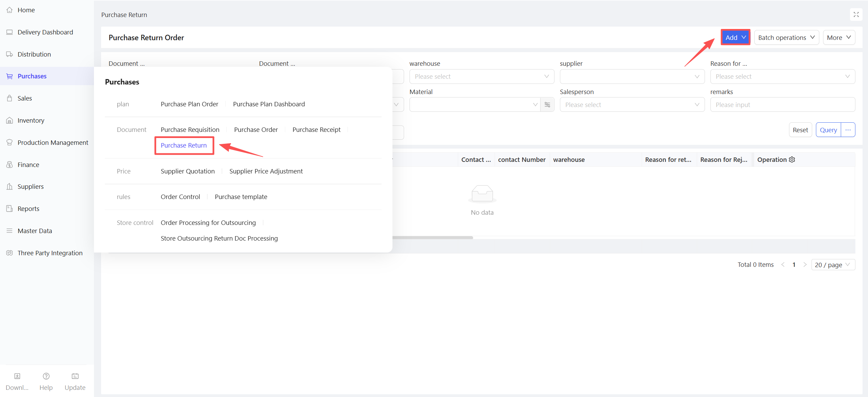The width and height of the screenshot is (868, 397).
Task: Click the remarks input field
Action: [782, 105]
